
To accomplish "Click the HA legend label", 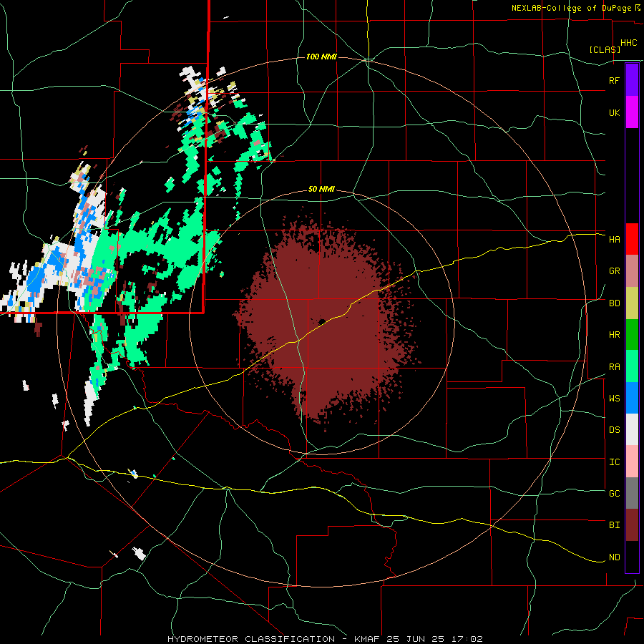I will click(614, 240).
